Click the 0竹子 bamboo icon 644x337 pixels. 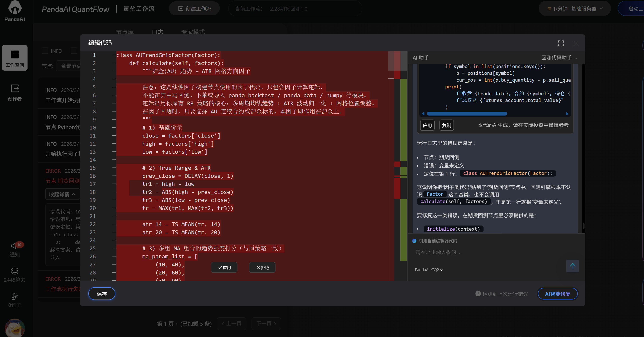tap(15, 300)
